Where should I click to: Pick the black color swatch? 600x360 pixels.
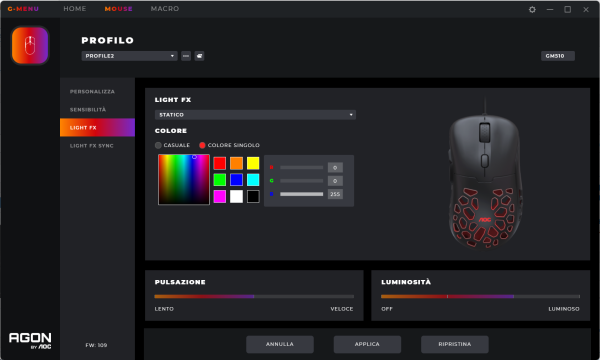(253, 197)
